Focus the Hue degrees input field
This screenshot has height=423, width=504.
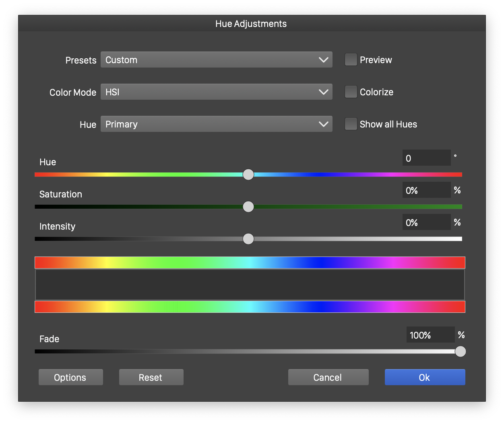coord(426,158)
